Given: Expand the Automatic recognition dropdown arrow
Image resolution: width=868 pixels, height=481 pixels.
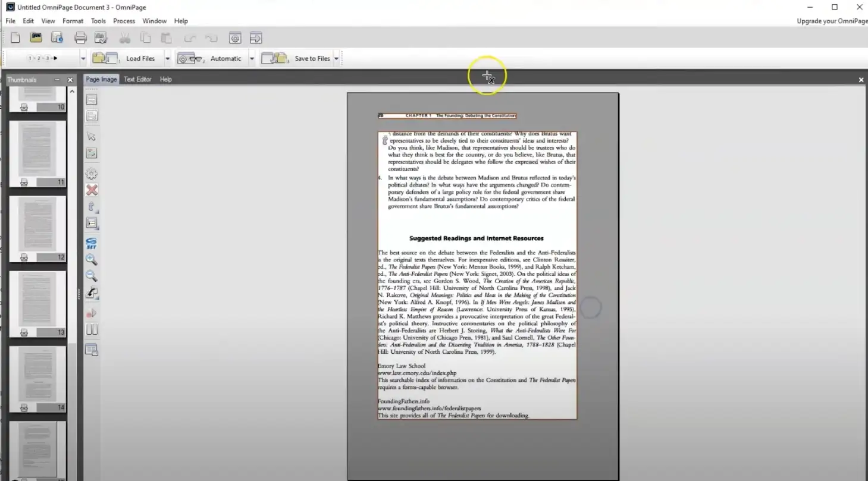Looking at the screenshot, I should click(252, 59).
